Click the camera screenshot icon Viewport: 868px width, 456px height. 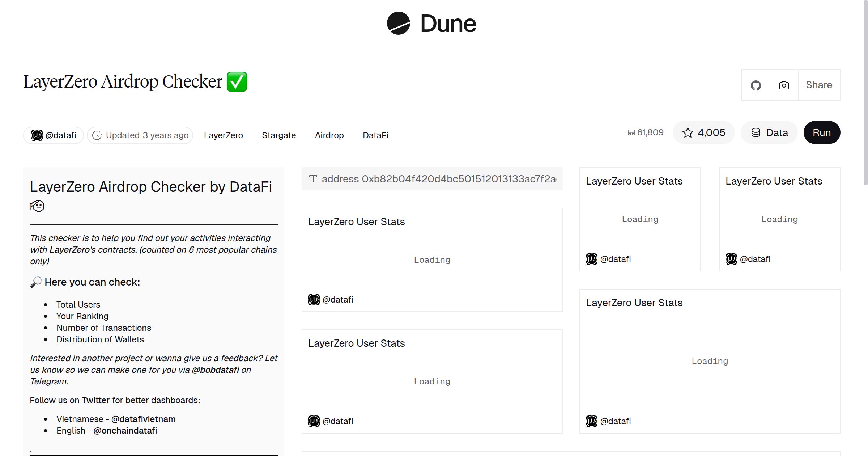click(x=783, y=85)
